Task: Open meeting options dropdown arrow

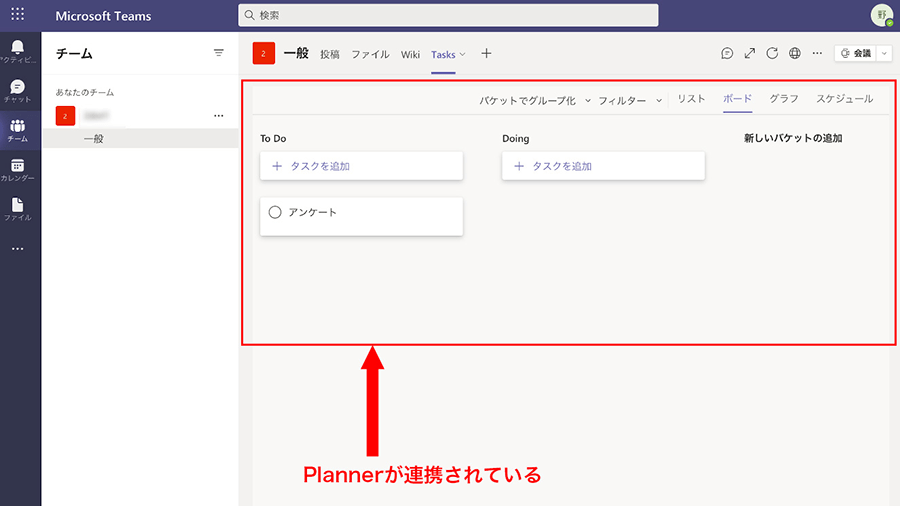Action: pyautogui.click(x=885, y=53)
